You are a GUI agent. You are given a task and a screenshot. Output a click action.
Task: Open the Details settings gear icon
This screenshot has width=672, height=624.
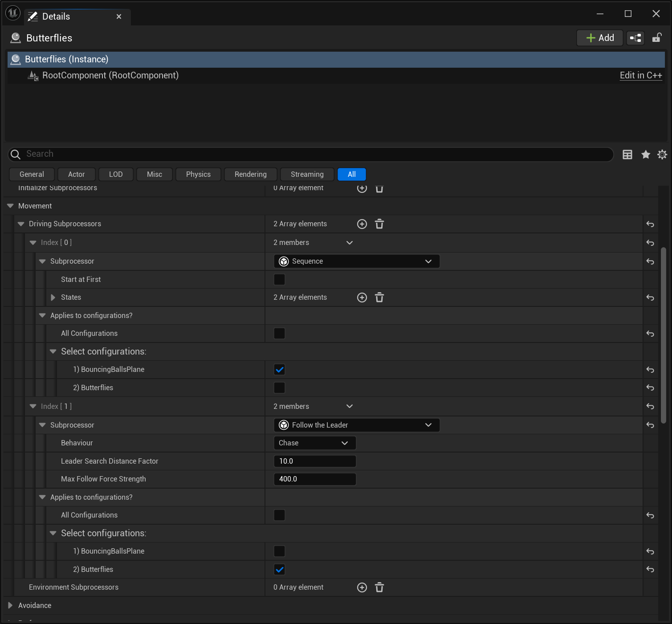click(x=662, y=155)
